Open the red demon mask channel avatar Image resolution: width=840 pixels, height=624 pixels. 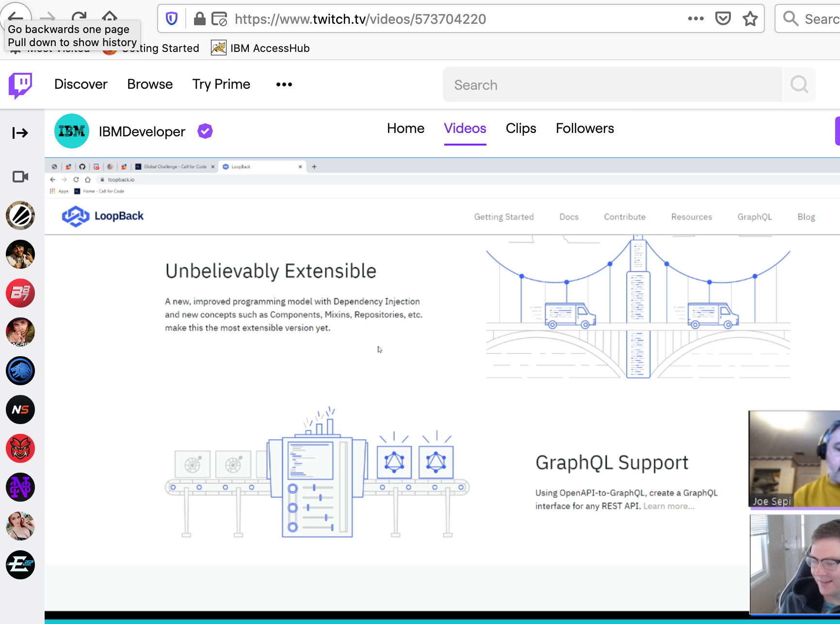(20, 448)
